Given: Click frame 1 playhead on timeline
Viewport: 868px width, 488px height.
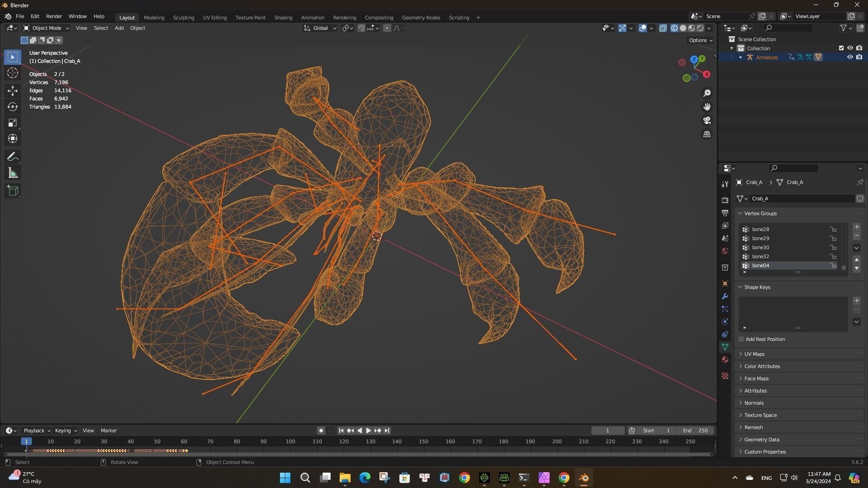Looking at the screenshot, I should 26,441.
